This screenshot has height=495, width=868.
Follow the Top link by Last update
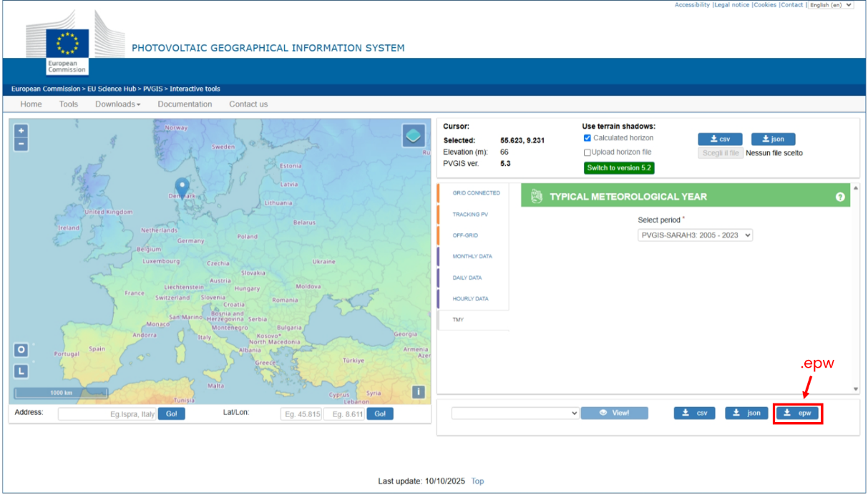tap(477, 481)
